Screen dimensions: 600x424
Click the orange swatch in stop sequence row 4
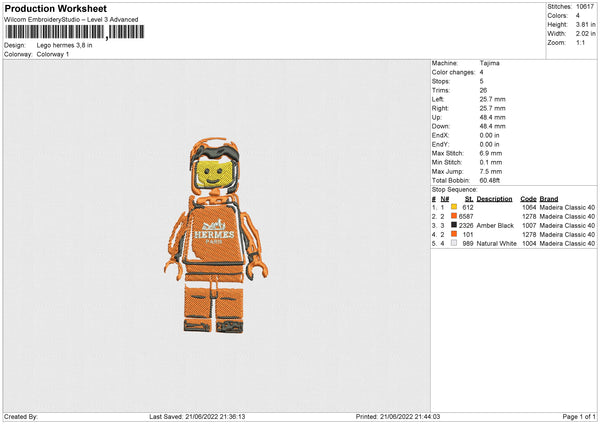tap(454, 234)
